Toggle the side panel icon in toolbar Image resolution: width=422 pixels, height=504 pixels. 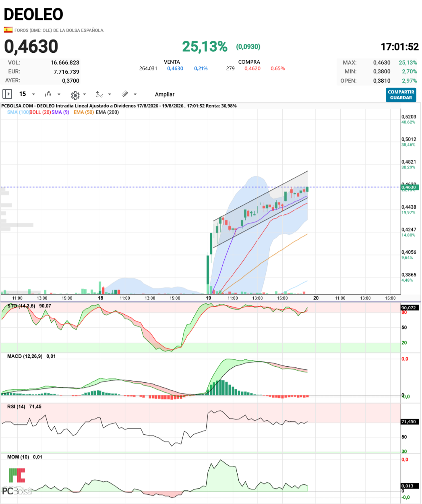[7, 94]
